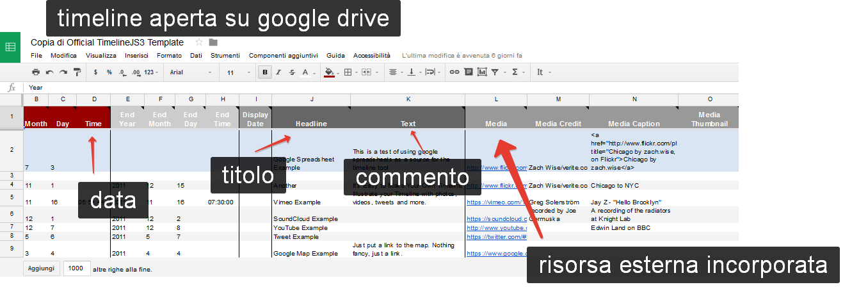Print the spreadsheet
The width and height of the screenshot is (868, 287).
36,72
